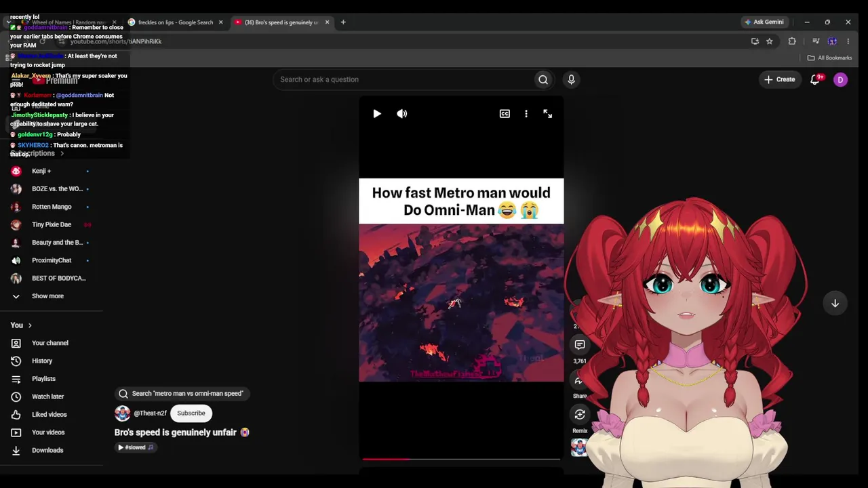Open the Chrome extensions puzzle icon
Image resolution: width=868 pixels, height=488 pixels.
(x=792, y=41)
